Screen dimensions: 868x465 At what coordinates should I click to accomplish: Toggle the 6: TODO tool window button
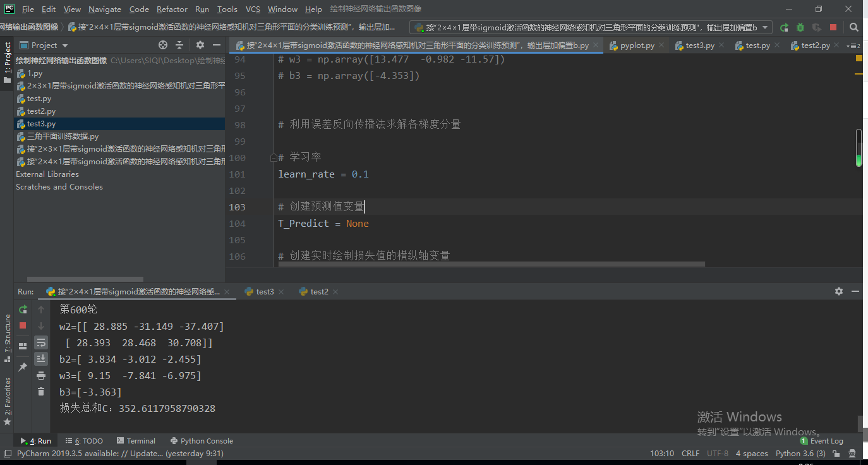85,441
